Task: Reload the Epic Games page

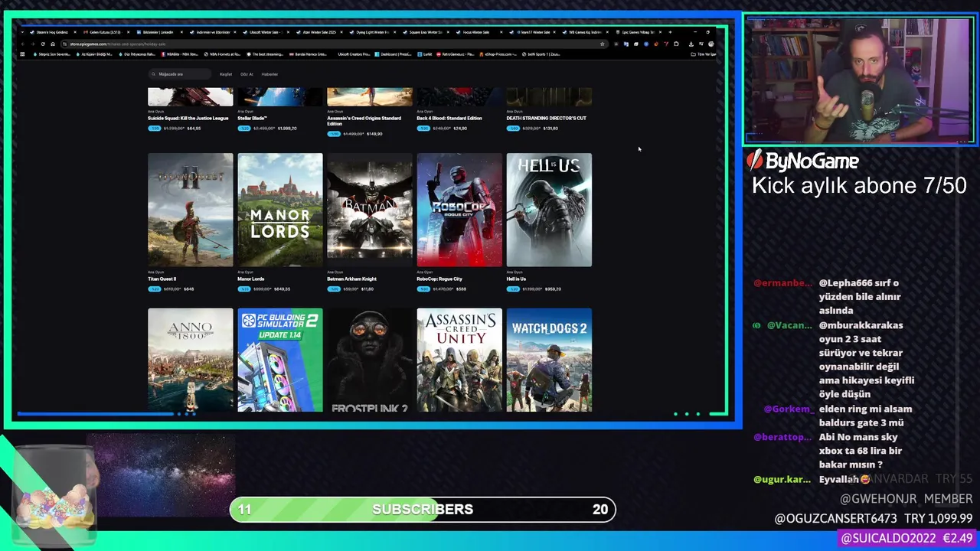Action: (43, 44)
